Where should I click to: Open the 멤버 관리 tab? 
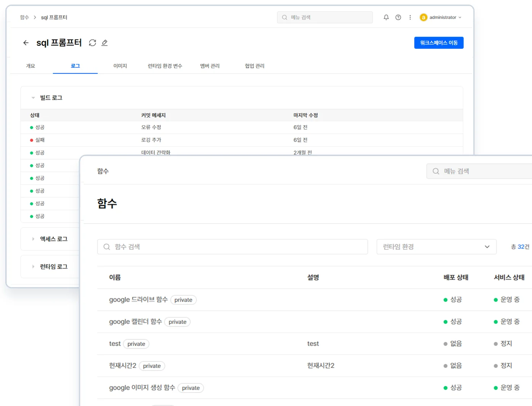point(210,66)
